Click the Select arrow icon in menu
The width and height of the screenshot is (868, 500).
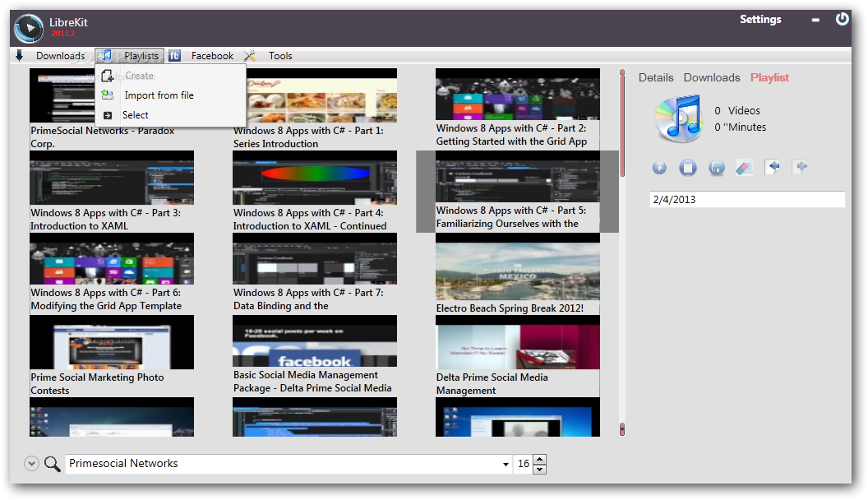pos(108,115)
